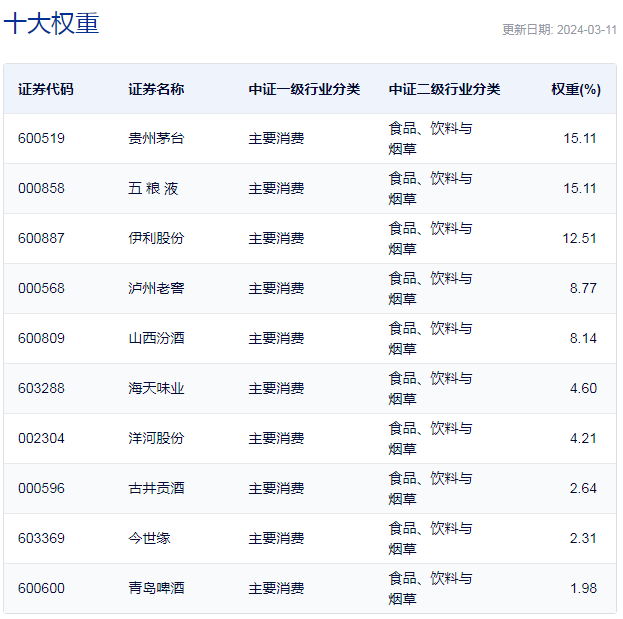The image size is (623, 619).
Task: Click stock name 青岛啤酒
Action: click(156, 589)
